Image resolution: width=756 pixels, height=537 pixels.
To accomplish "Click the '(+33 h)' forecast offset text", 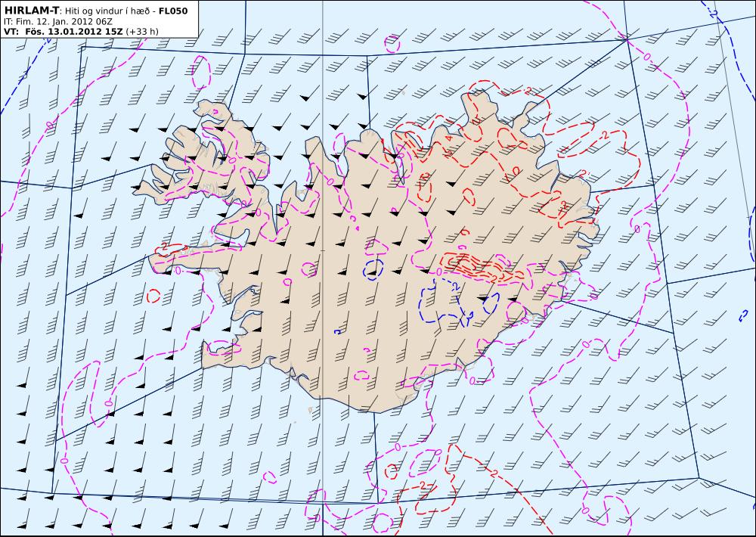I will (x=142, y=32).
